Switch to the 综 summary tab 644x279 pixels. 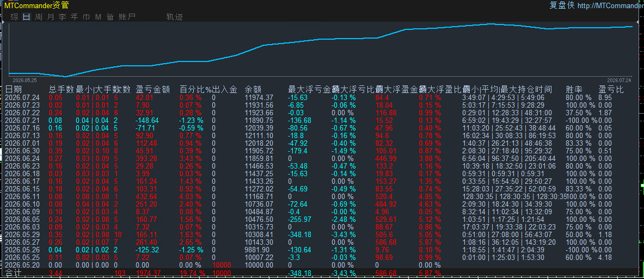[x=14, y=17]
